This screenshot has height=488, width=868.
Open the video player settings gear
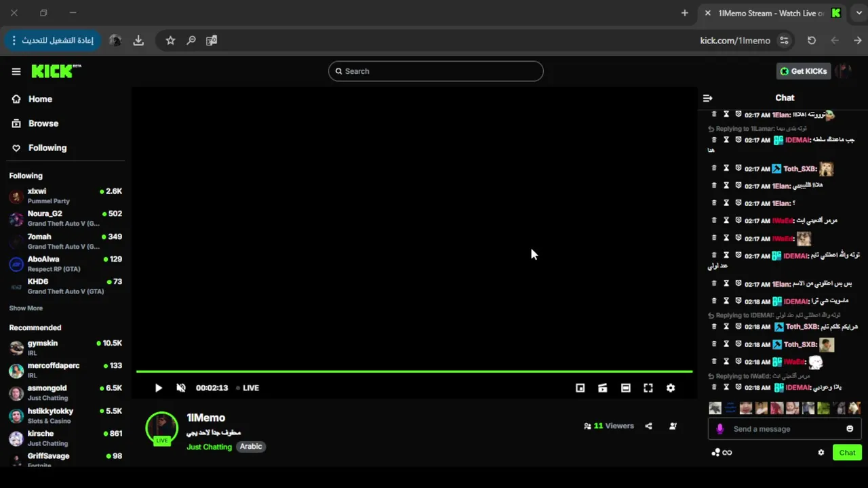671,388
